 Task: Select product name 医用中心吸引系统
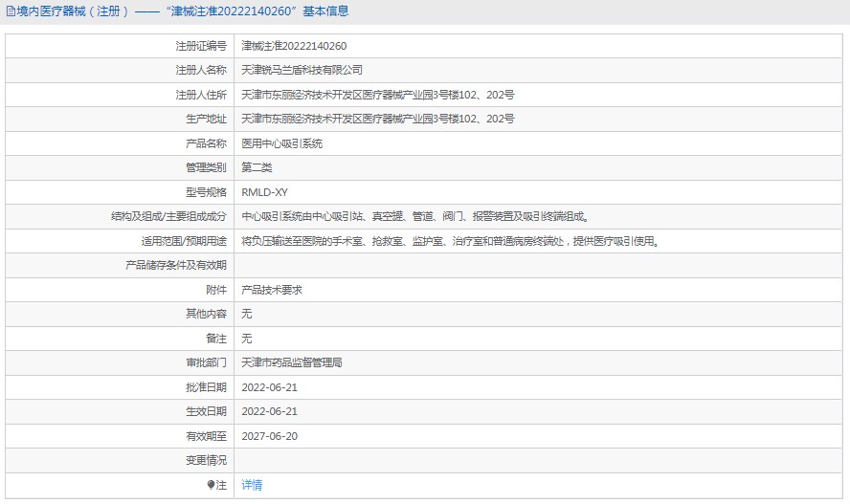click(281, 143)
